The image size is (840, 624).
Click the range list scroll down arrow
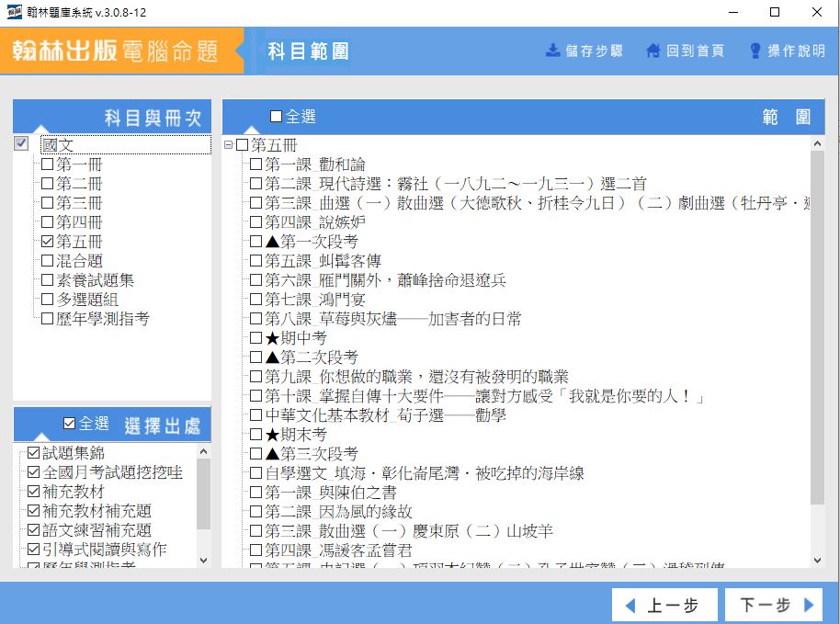[x=817, y=561]
